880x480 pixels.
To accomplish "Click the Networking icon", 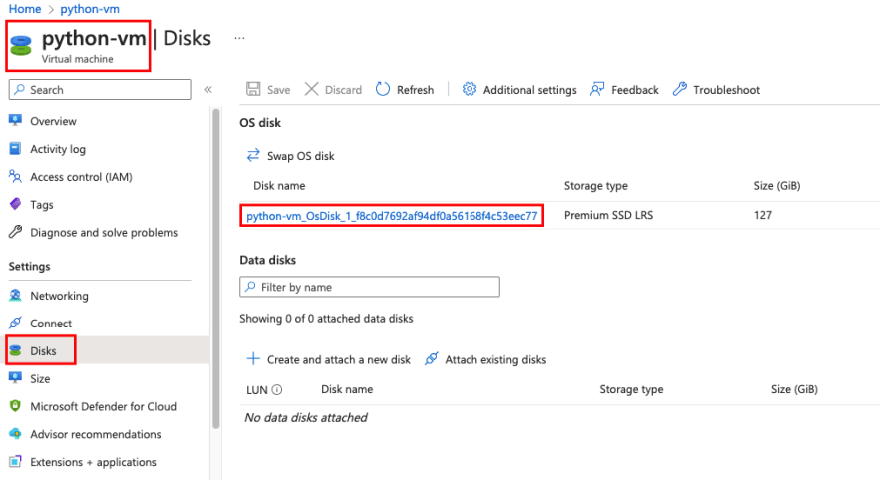I will pos(16,295).
